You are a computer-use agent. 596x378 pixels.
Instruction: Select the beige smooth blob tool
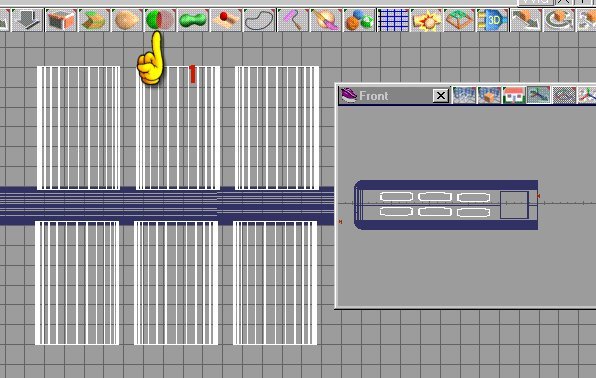pos(127,19)
